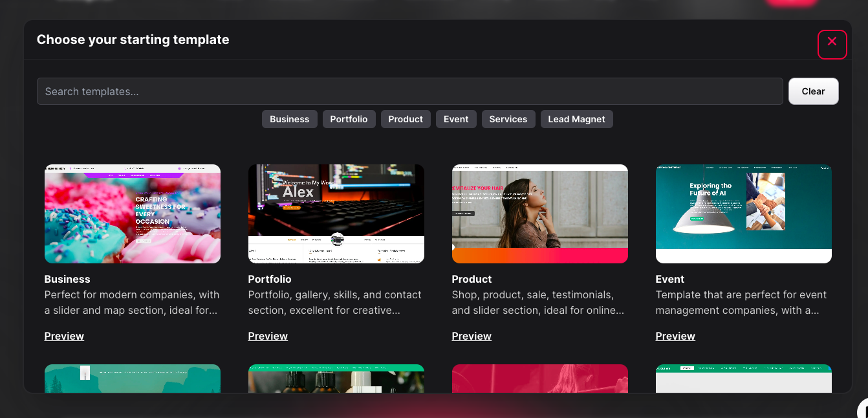Select the teal mountain thumbnail in second row

(133, 379)
